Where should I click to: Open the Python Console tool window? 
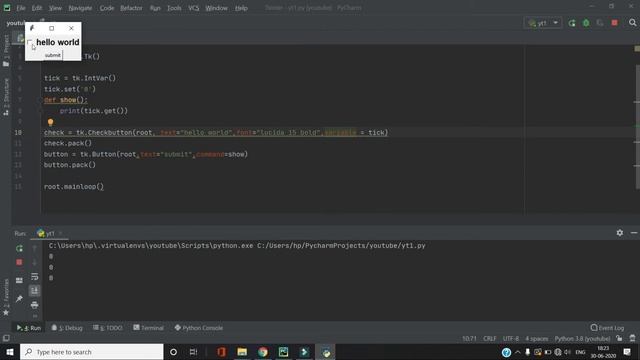point(199,328)
